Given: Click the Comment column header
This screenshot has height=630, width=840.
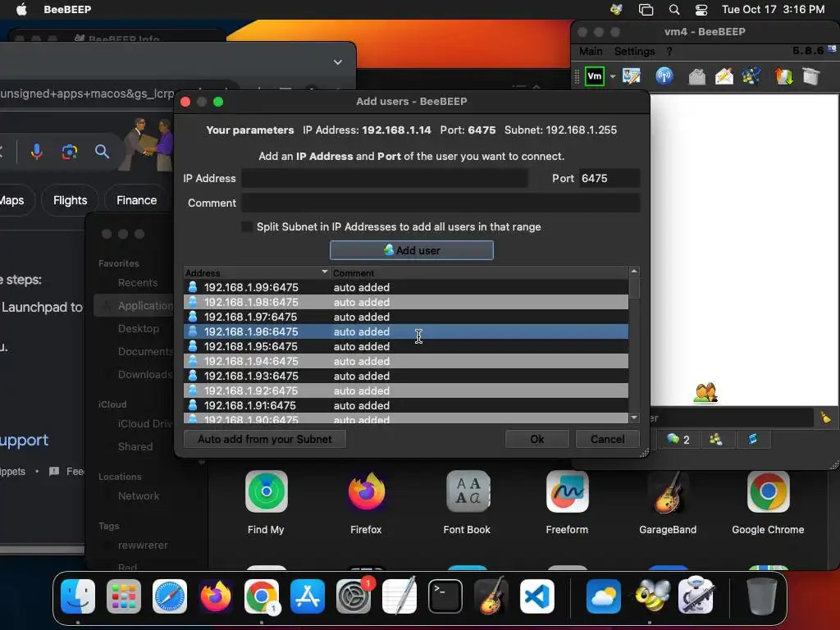Looking at the screenshot, I should [x=479, y=272].
